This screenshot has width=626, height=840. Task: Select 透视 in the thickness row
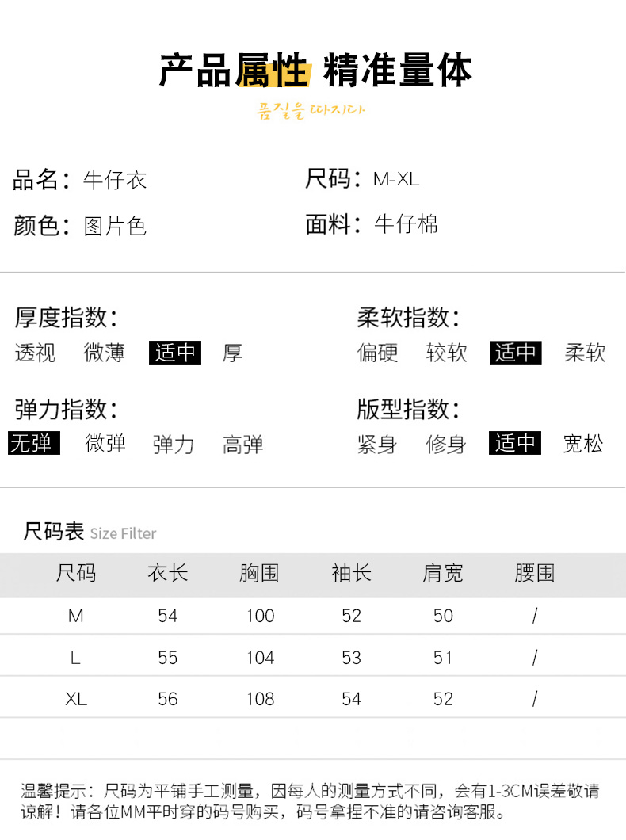pos(36,353)
